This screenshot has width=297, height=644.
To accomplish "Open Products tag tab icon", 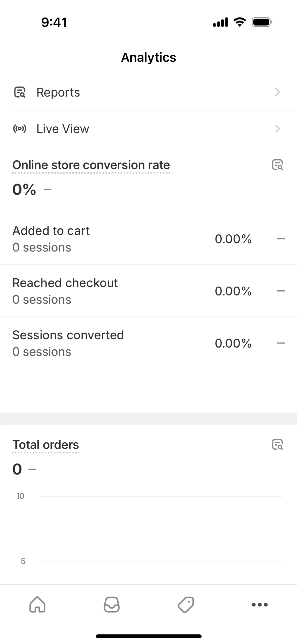I will point(186,605).
